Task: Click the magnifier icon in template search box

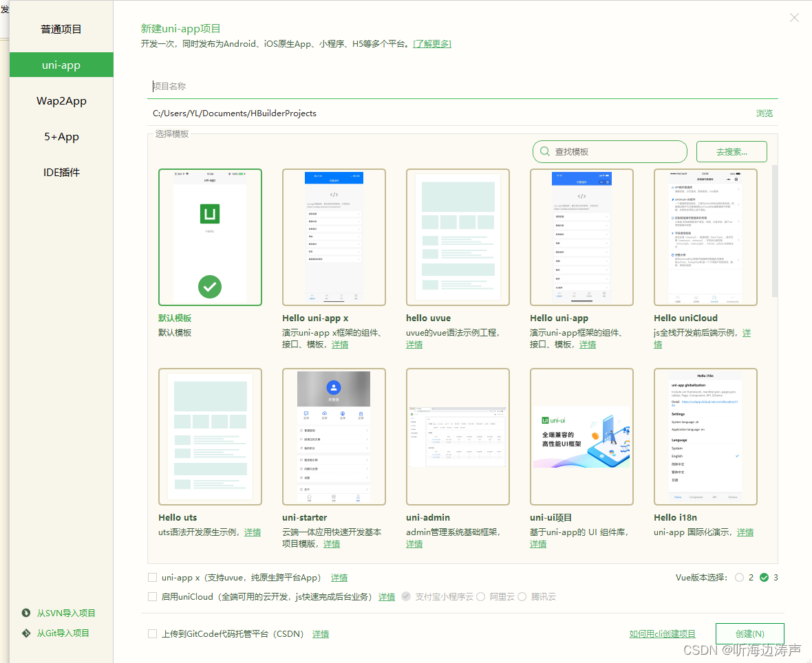Action: click(544, 151)
